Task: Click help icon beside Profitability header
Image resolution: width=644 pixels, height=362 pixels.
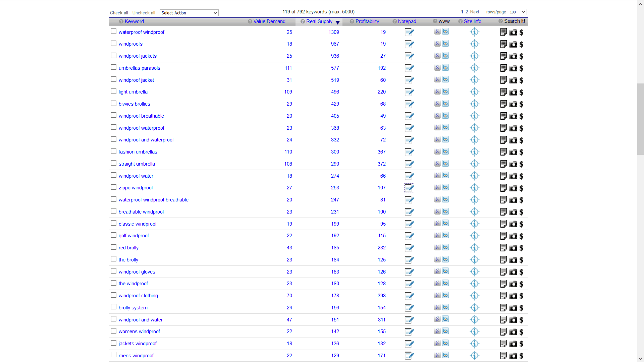Action: click(352, 21)
